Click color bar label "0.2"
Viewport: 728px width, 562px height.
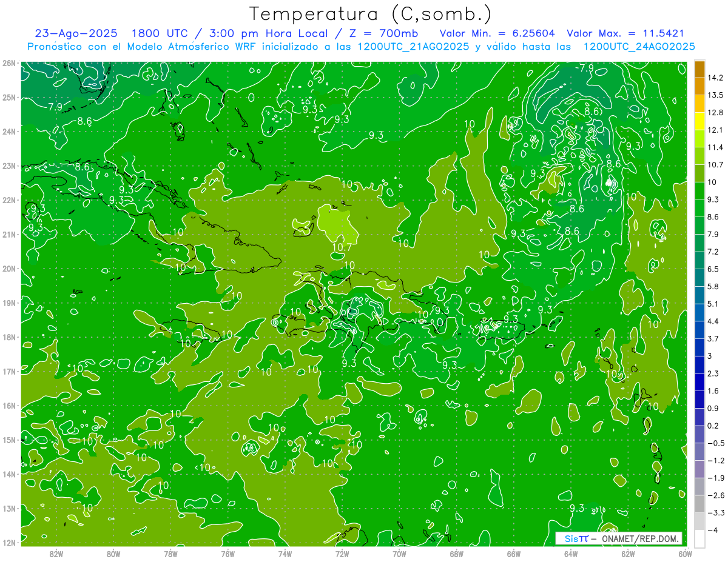713,426
